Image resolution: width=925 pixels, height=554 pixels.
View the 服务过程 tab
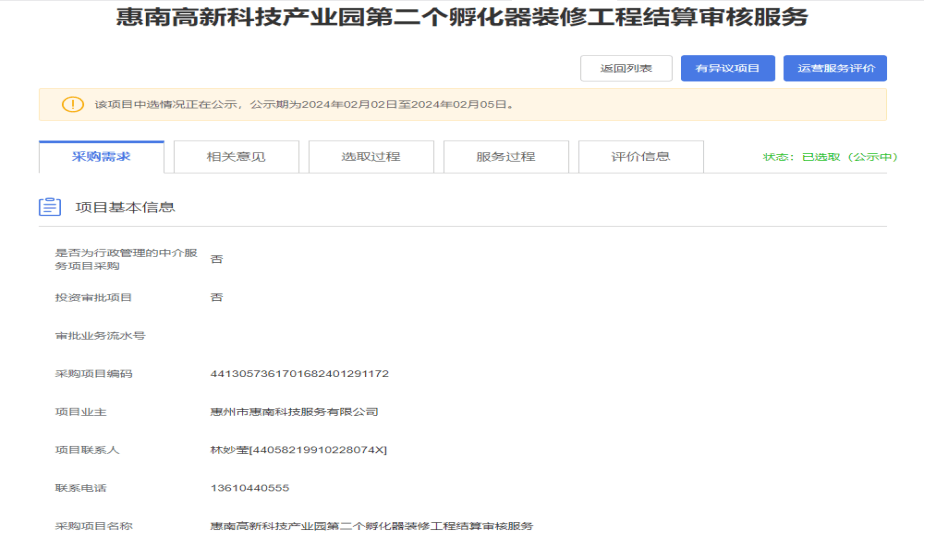click(x=505, y=157)
